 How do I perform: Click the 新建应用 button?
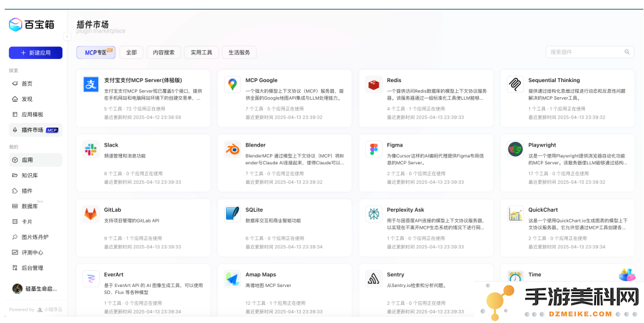[36, 53]
